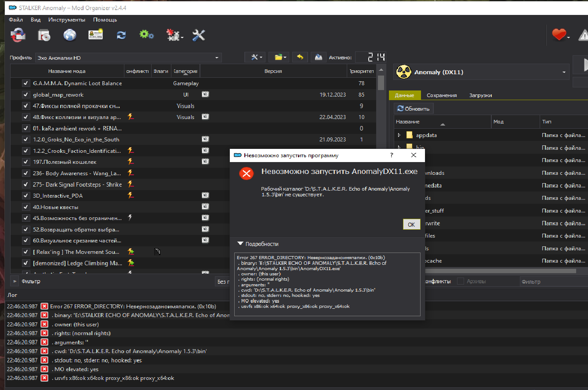Click the profiles ID card icon

click(x=95, y=35)
